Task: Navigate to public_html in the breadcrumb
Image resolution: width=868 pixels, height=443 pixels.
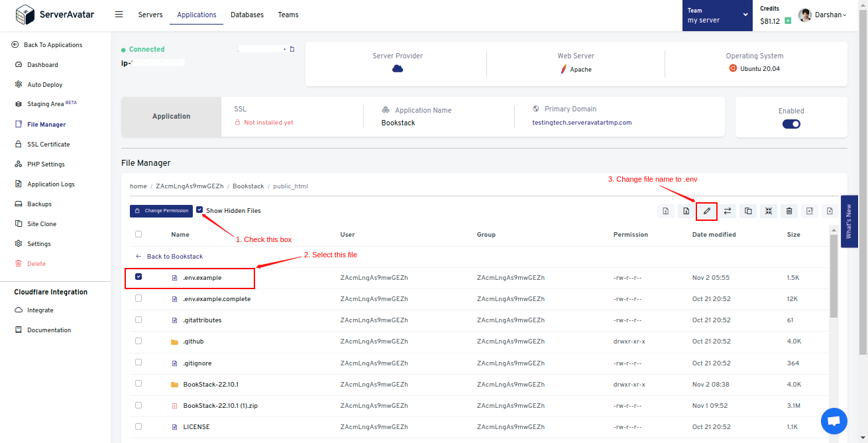Action: 290,186
